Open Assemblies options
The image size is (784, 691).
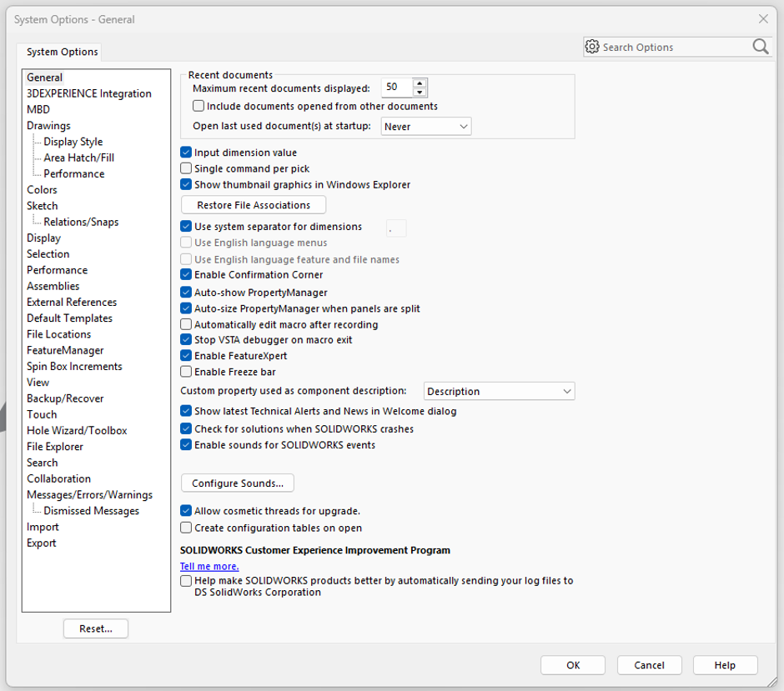pyautogui.click(x=53, y=286)
